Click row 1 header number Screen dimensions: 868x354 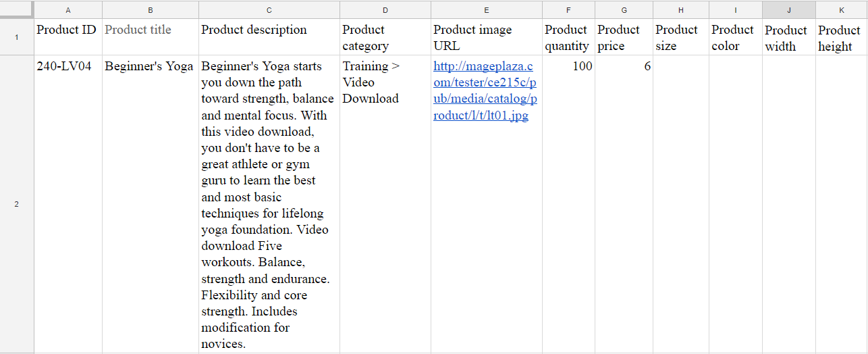tap(17, 37)
